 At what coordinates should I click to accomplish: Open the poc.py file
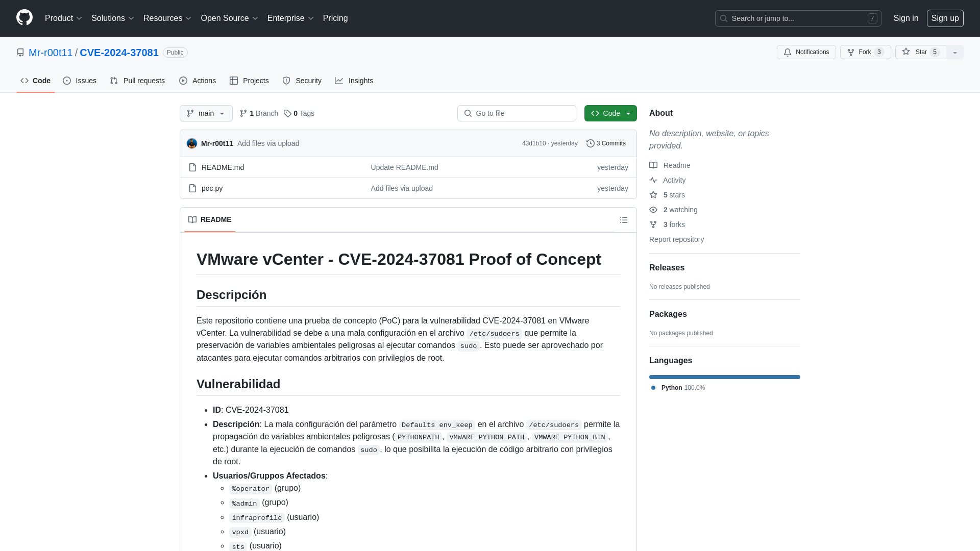click(x=212, y=188)
